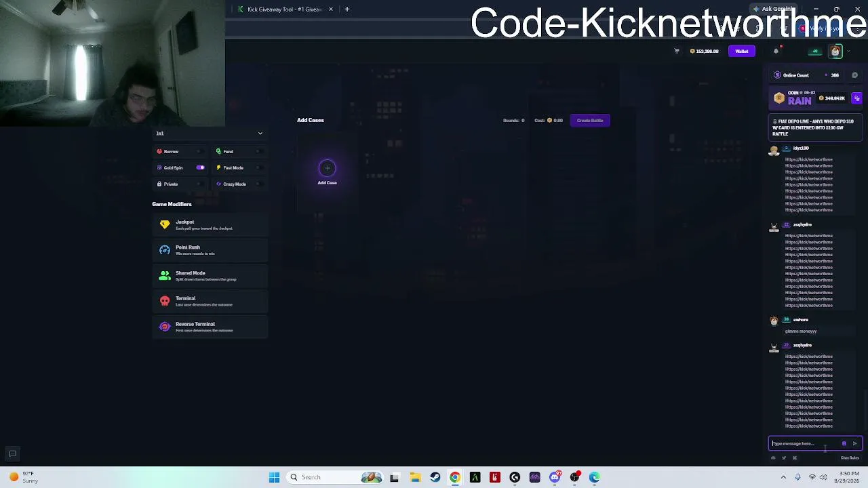868x488 pixels.
Task: Open the shopping cart icon
Action: point(676,52)
